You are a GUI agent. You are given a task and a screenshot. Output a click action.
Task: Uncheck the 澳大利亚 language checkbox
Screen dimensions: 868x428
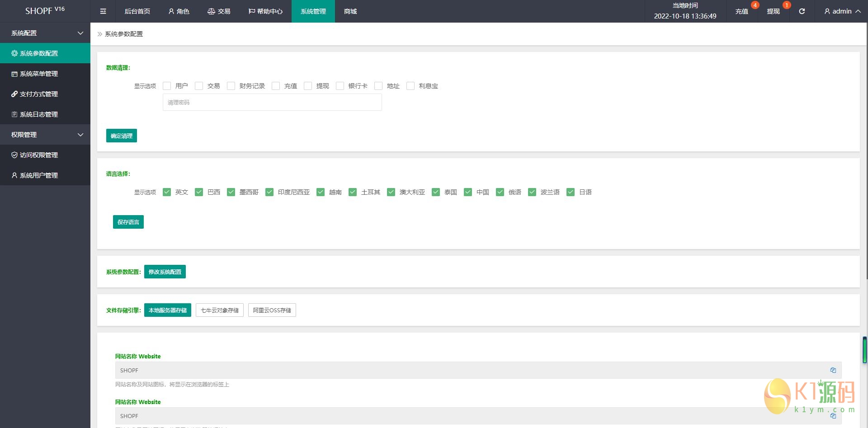click(x=391, y=192)
